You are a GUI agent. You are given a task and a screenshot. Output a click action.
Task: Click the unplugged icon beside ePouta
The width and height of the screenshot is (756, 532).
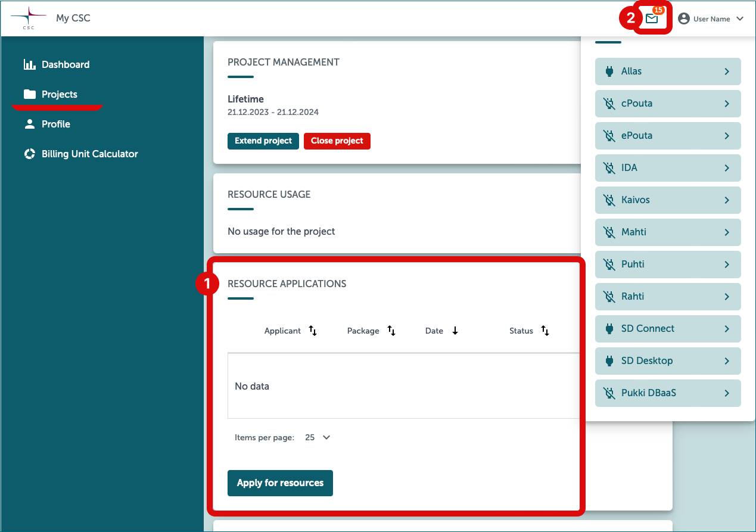(x=609, y=136)
